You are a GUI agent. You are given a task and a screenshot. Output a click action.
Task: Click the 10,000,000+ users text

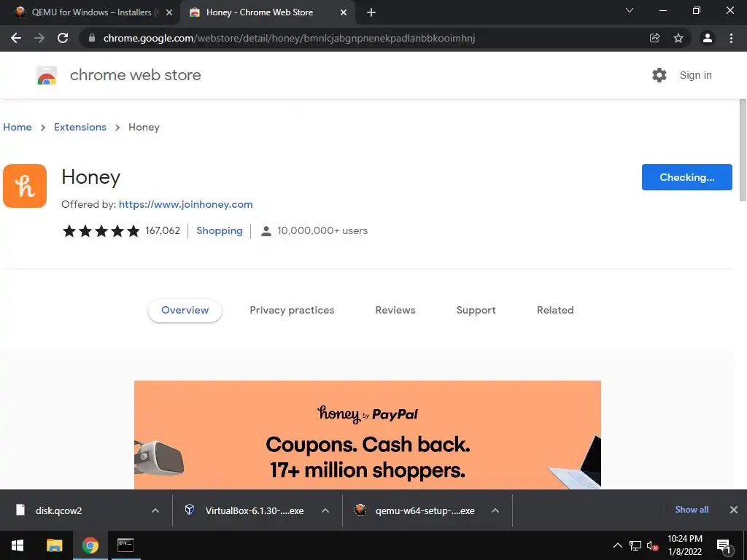coord(322,231)
